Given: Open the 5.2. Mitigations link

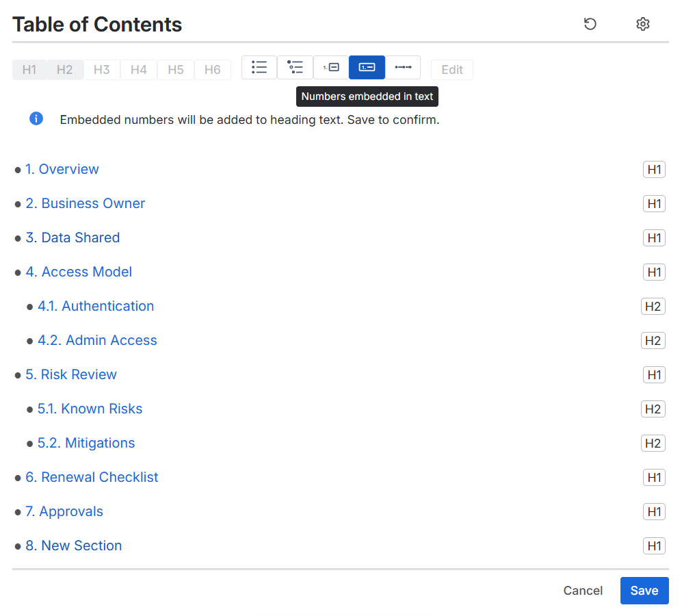Looking at the screenshot, I should pos(86,443).
